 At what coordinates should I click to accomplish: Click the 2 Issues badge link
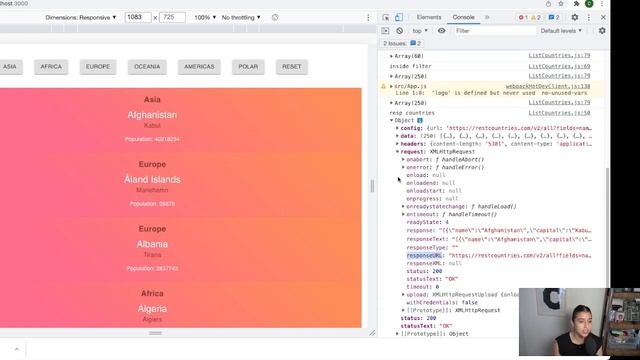(402, 43)
